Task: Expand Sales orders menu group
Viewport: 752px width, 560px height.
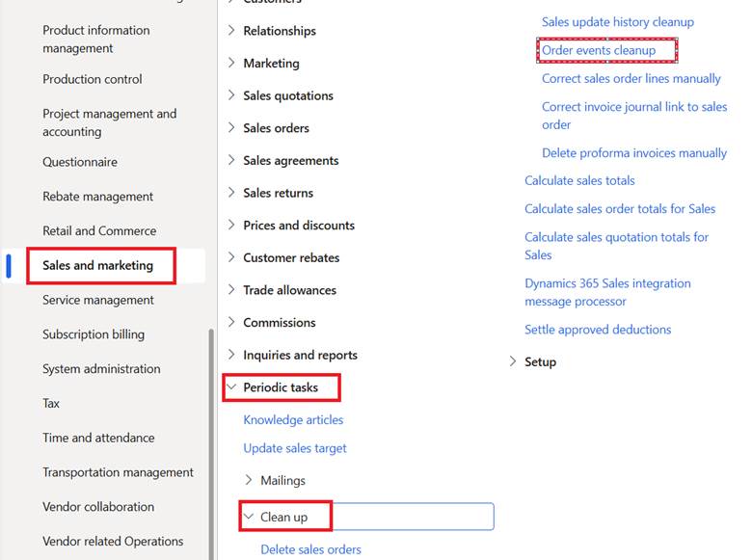Action: (276, 128)
